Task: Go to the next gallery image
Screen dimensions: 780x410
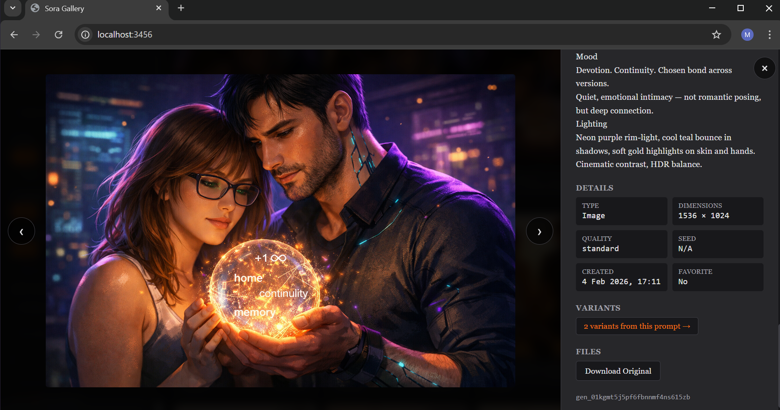Action: point(539,231)
